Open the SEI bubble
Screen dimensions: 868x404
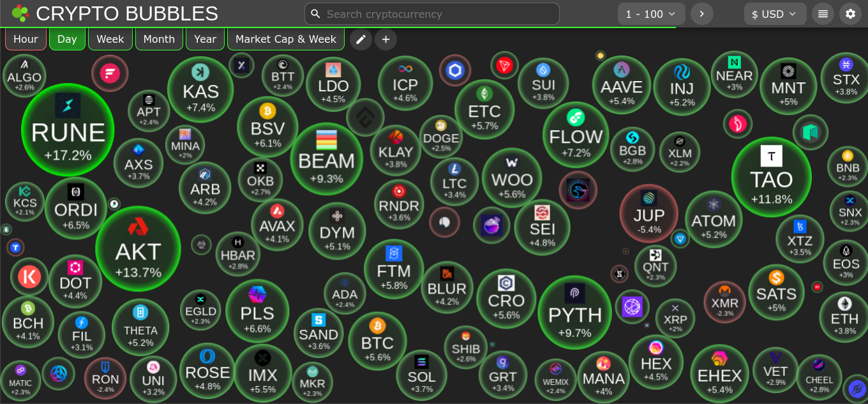(542, 227)
